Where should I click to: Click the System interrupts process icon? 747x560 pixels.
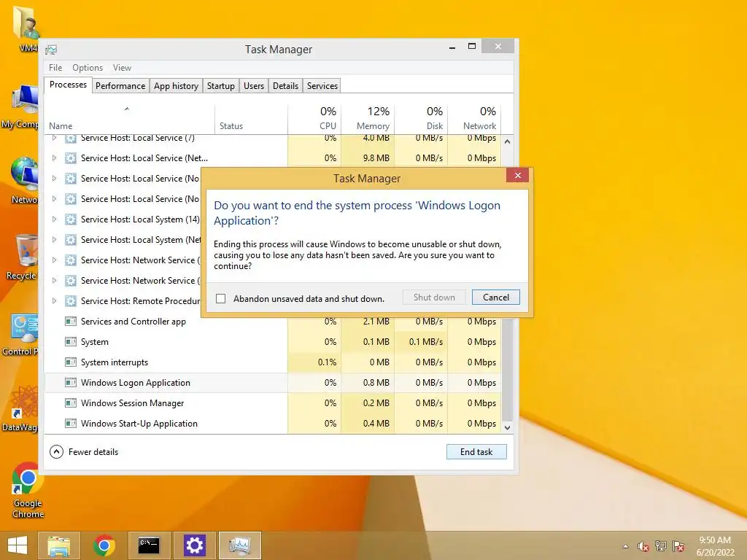click(x=71, y=362)
